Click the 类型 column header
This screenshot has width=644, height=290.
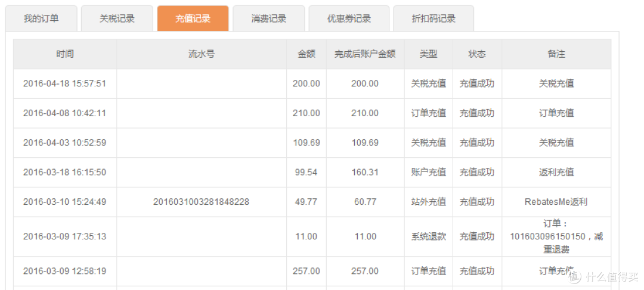coord(428,54)
